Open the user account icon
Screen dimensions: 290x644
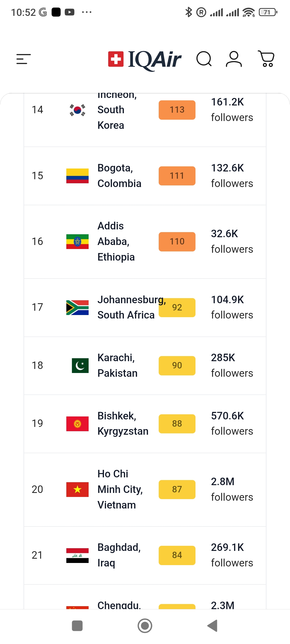tap(234, 59)
